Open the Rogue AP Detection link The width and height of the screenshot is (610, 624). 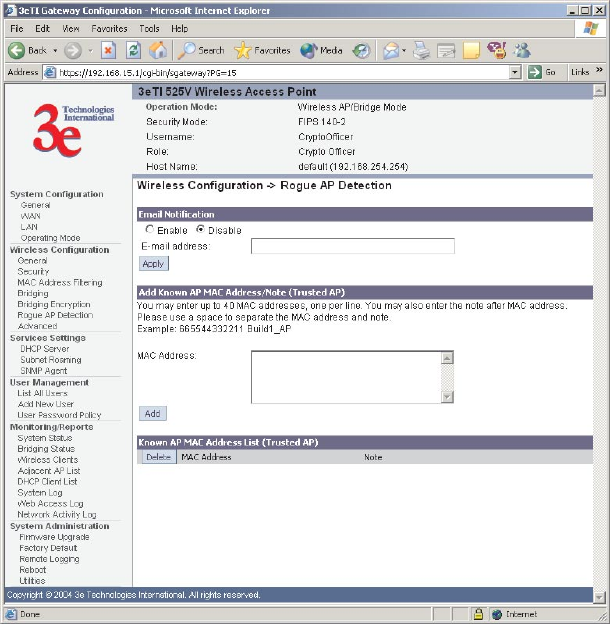[x=55, y=315]
